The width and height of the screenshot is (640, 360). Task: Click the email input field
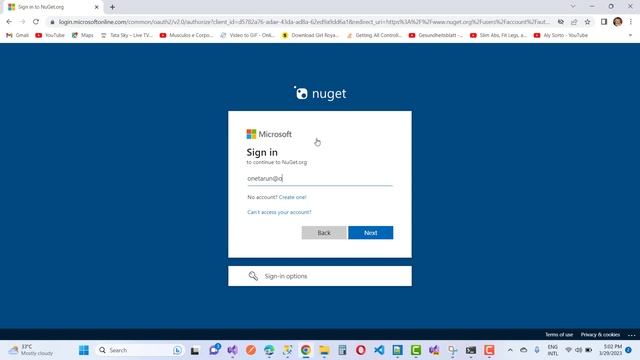click(320, 178)
